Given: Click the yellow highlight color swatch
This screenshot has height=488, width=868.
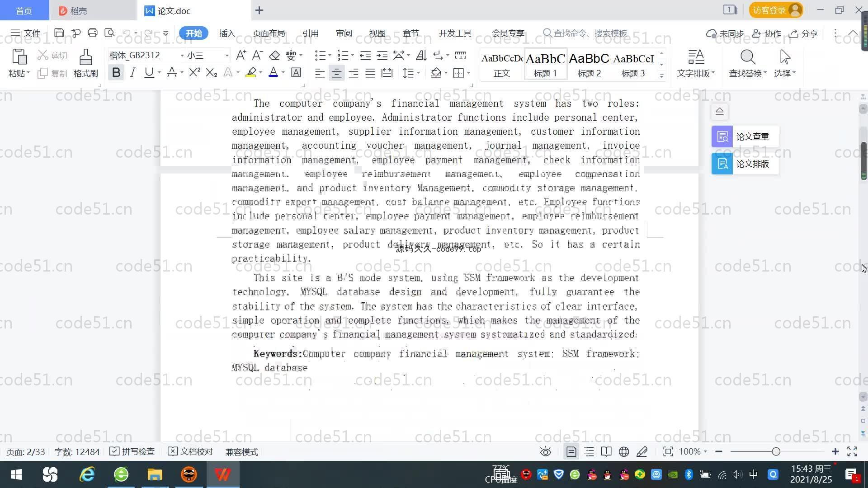Looking at the screenshot, I should (x=251, y=72).
